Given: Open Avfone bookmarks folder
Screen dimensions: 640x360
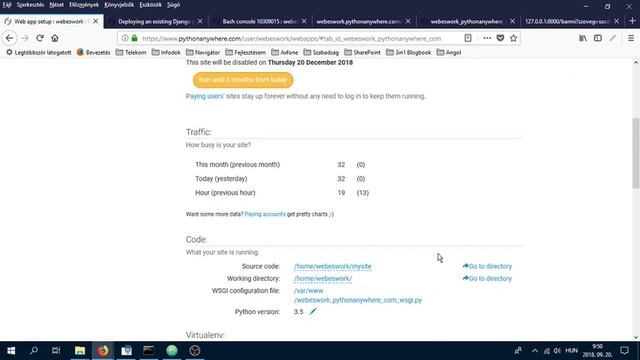Looking at the screenshot, I should (x=284, y=52).
